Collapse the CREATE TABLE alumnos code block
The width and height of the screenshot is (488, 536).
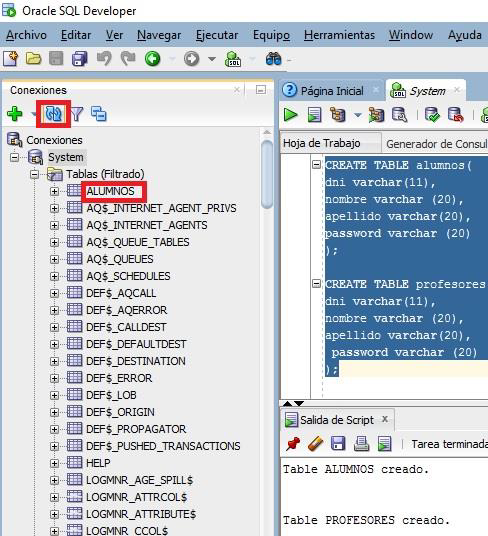pos(317,165)
